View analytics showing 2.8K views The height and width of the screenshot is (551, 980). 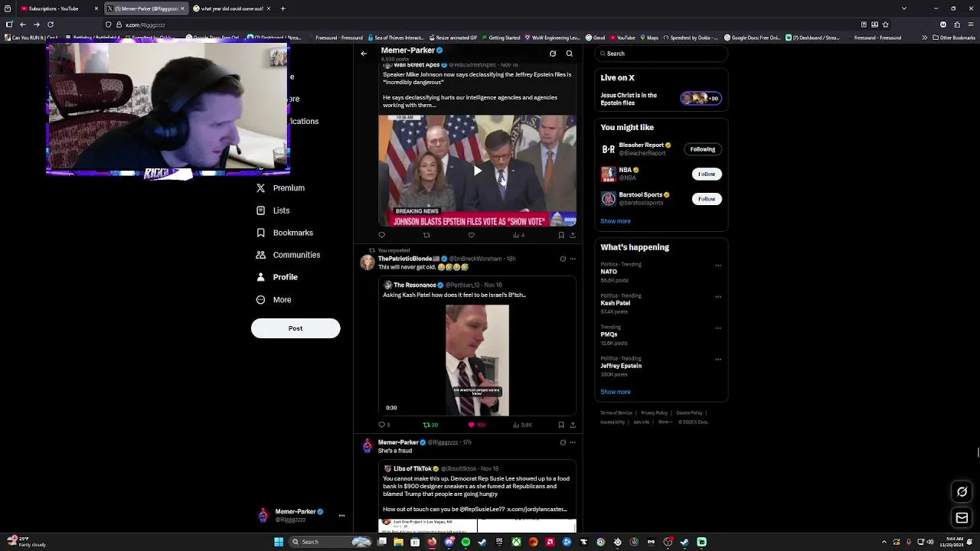[522, 425]
